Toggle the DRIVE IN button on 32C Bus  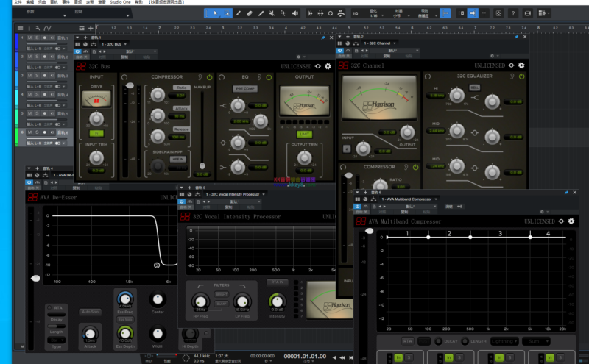pyautogui.click(x=96, y=133)
